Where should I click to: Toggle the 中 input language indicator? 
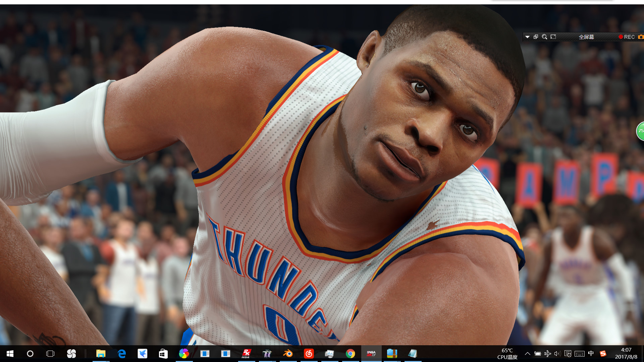click(591, 354)
